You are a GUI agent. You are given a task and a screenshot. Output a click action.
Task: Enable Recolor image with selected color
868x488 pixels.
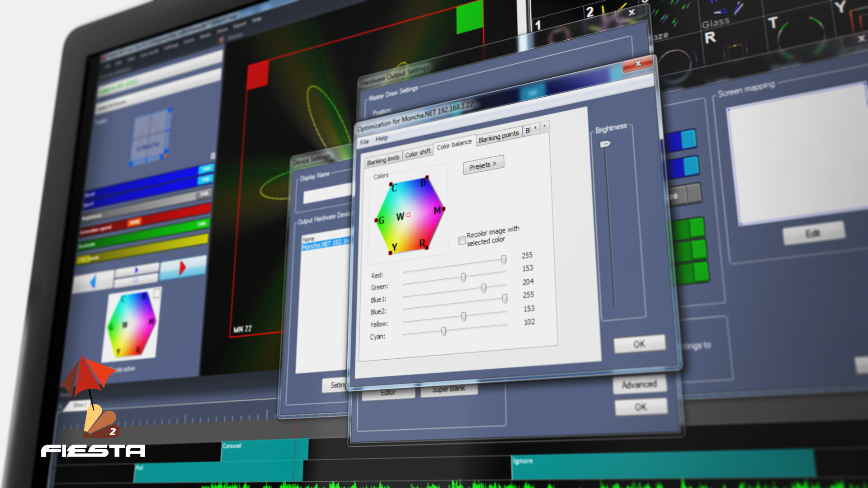[462, 240]
